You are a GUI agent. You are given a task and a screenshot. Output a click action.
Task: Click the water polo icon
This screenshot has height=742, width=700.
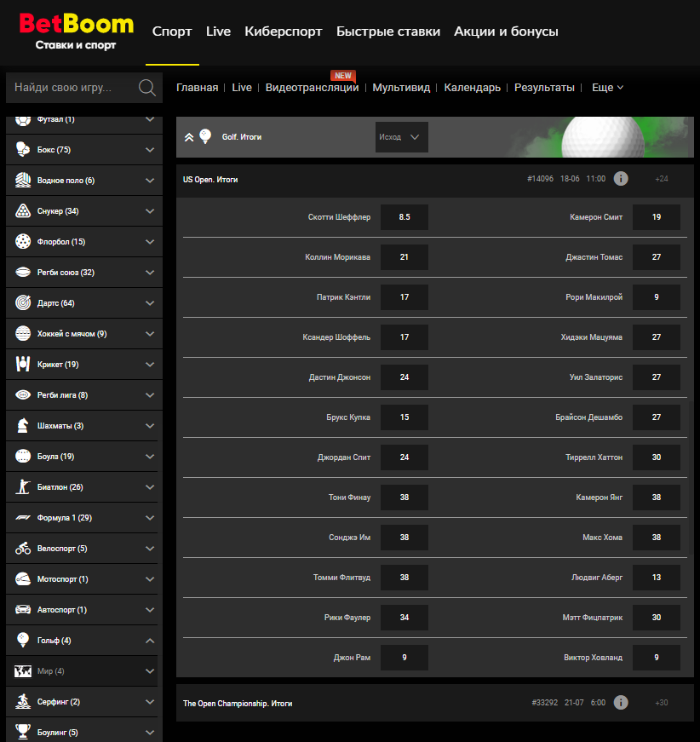coord(23,181)
